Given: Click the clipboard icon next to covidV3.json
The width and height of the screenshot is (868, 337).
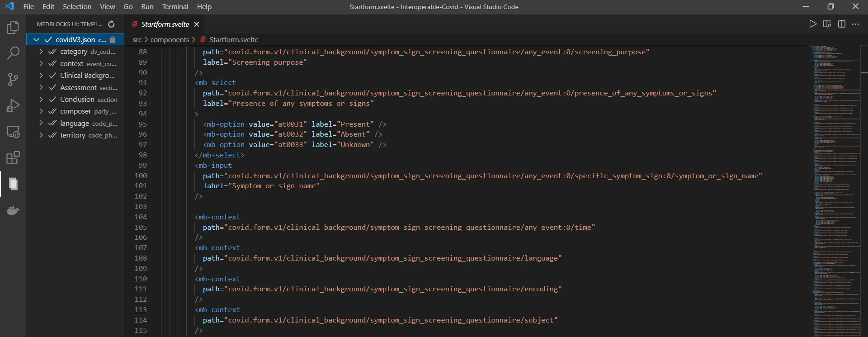Looking at the screenshot, I should point(113,40).
